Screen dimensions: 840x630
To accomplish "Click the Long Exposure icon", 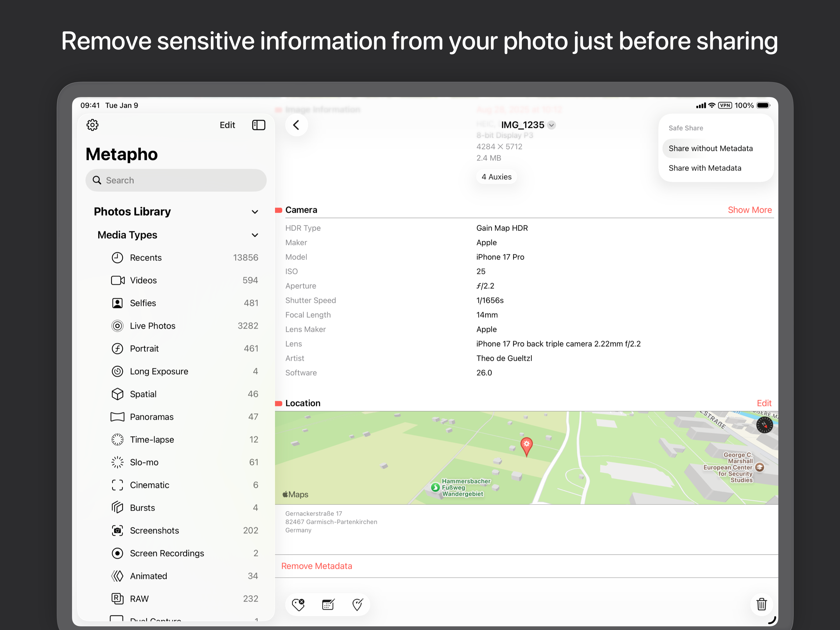I will (117, 371).
